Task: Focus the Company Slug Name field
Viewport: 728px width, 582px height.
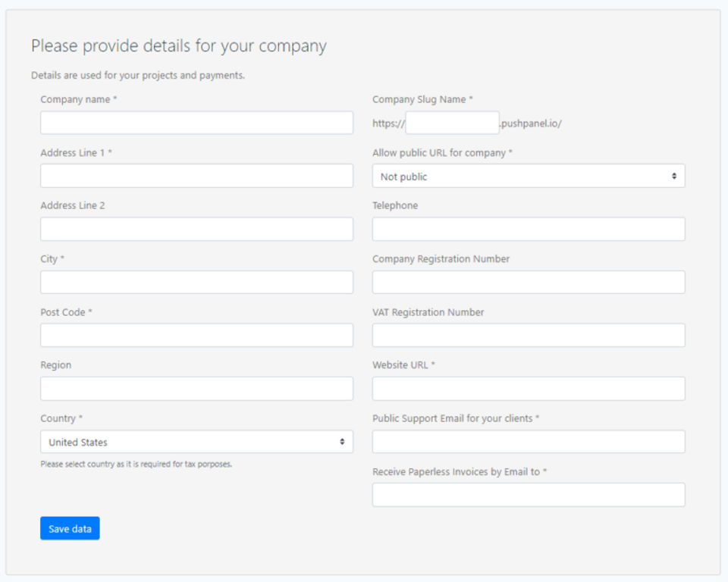Action: [x=452, y=123]
